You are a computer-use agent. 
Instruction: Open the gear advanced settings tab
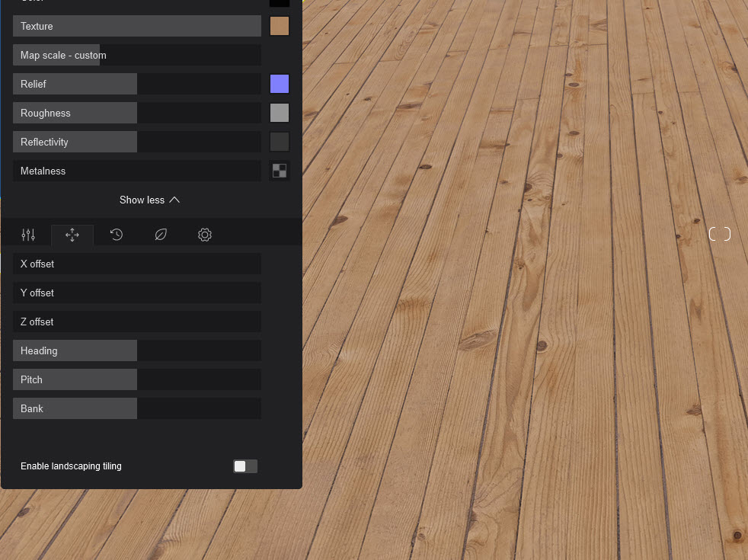click(x=205, y=235)
